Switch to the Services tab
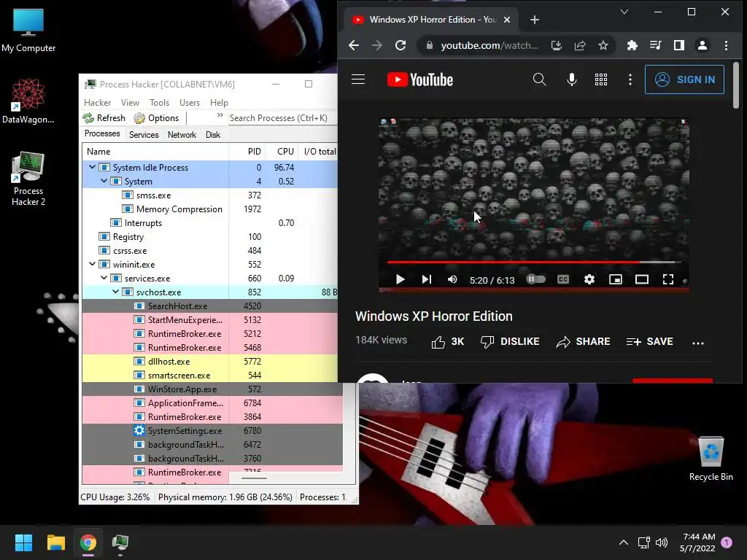The width and height of the screenshot is (747, 560). point(144,135)
